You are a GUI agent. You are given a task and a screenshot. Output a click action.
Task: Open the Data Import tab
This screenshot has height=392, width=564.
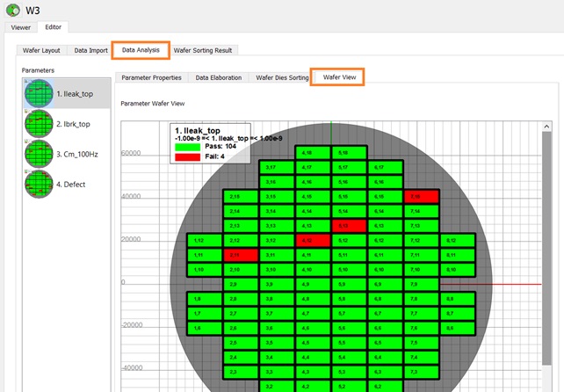tap(90, 50)
